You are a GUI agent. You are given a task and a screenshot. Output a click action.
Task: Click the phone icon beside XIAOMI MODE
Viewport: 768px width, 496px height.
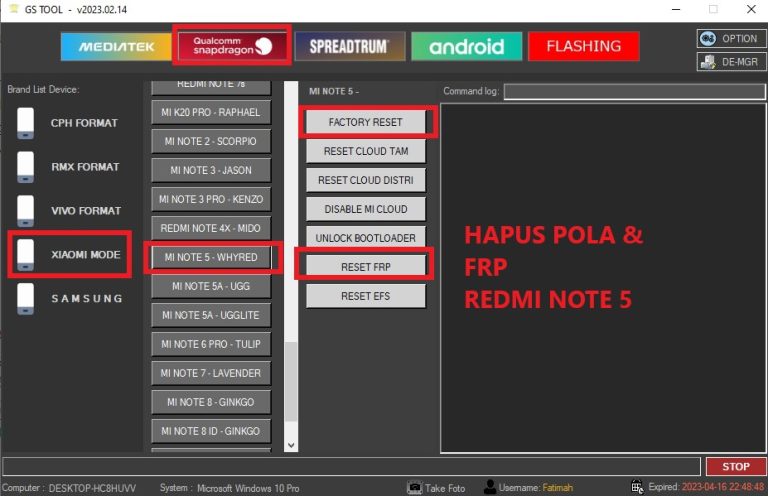(25, 255)
